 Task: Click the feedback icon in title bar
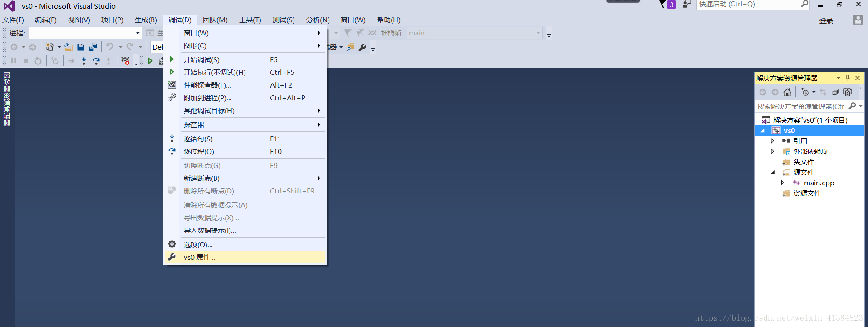tap(687, 4)
